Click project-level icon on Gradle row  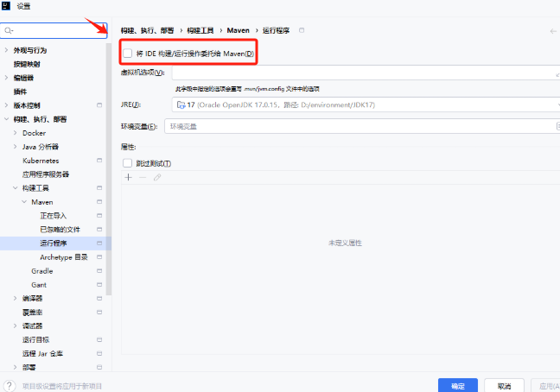(x=99, y=271)
